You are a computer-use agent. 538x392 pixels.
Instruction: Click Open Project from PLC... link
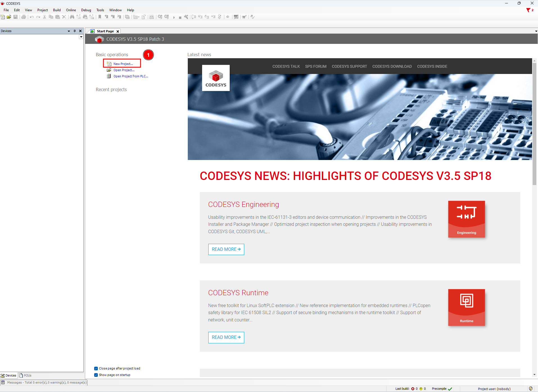[131, 76]
